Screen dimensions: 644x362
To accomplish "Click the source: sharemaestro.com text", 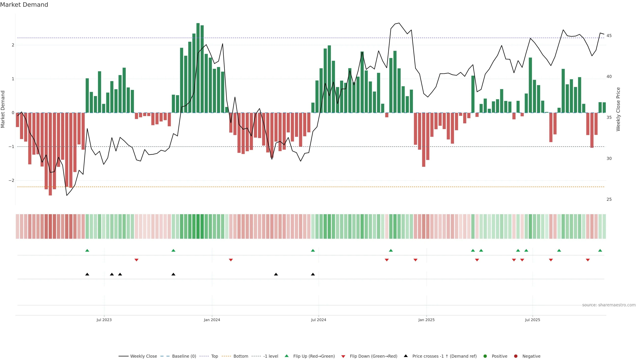I will pyautogui.click(x=609, y=305).
